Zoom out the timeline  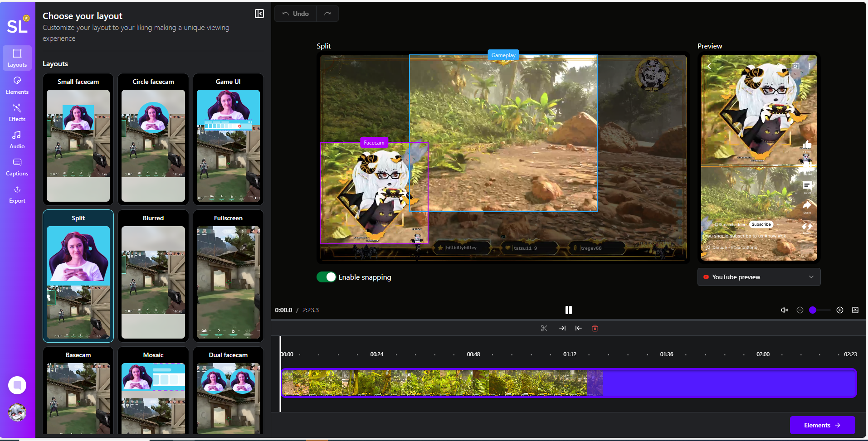[x=800, y=310]
